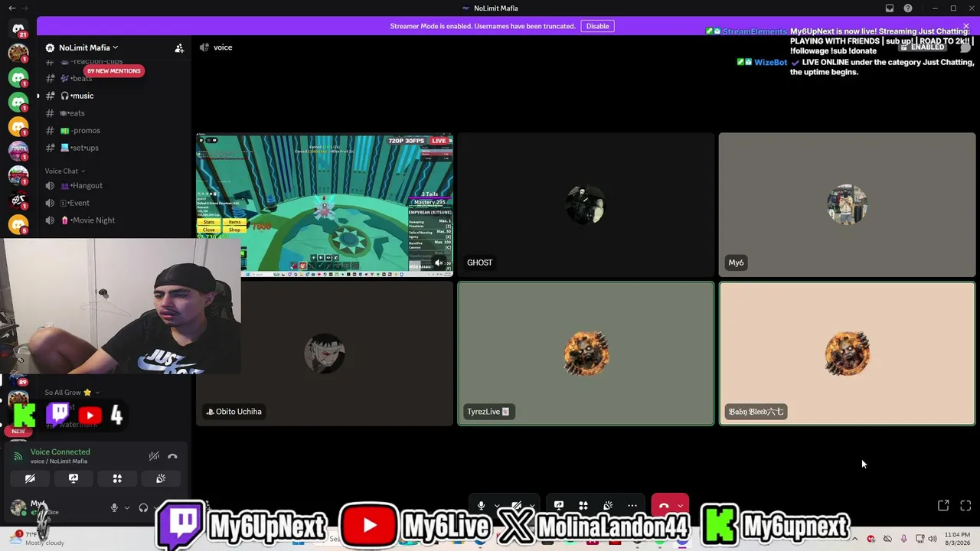980x551 pixels.
Task: Open the orange server icon with badge 5
Action: click(18, 223)
